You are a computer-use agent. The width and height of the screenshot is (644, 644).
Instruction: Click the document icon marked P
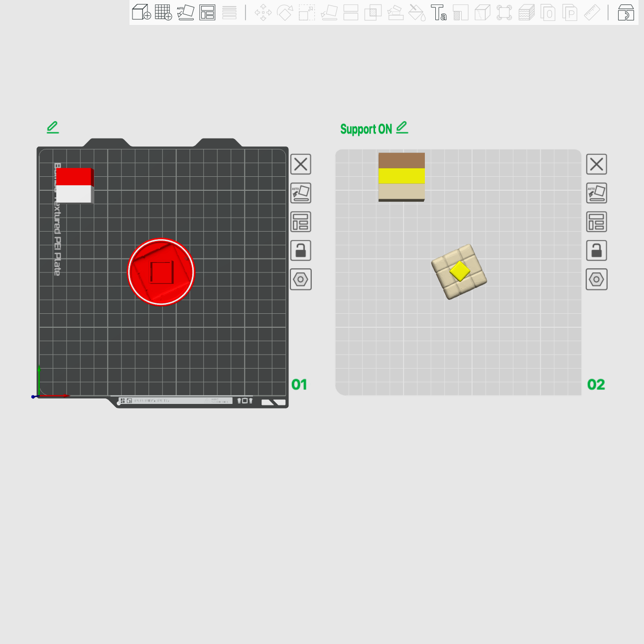(570, 12)
